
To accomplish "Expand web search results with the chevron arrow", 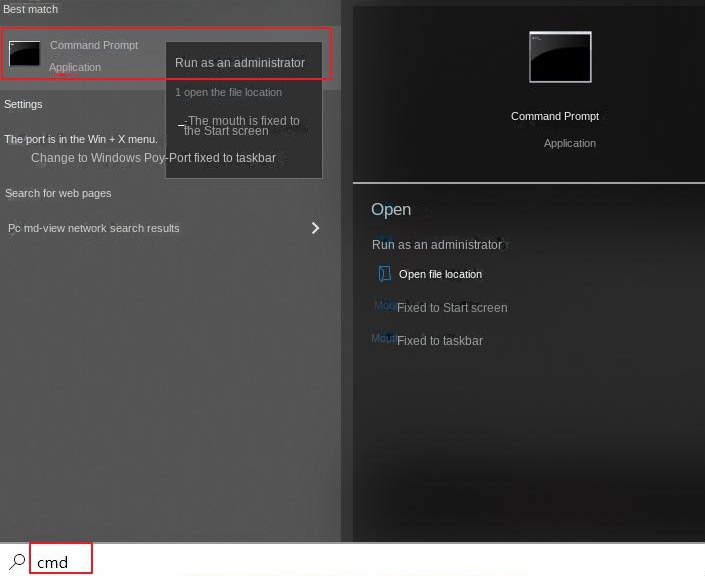I will [x=315, y=228].
